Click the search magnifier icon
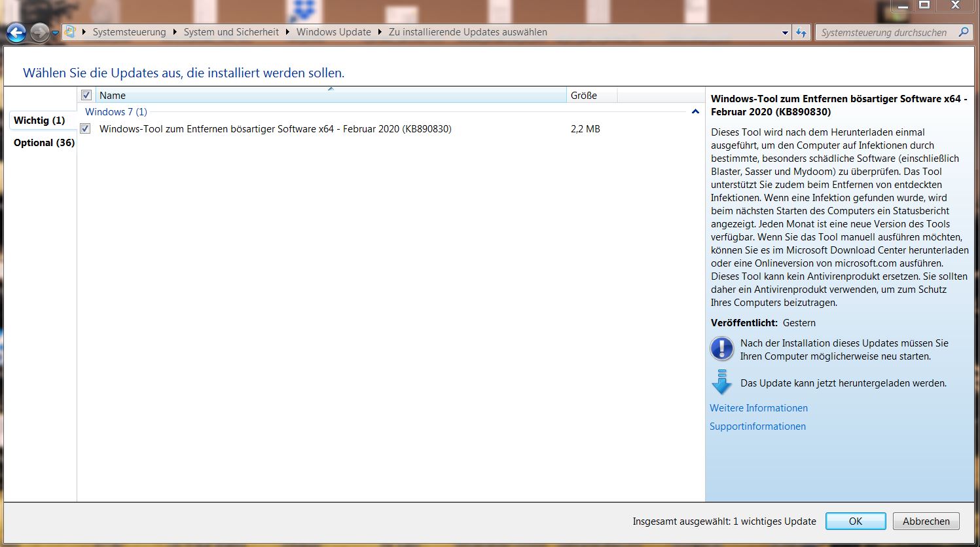This screenshot has width=980, height=547. pos(963,32)
